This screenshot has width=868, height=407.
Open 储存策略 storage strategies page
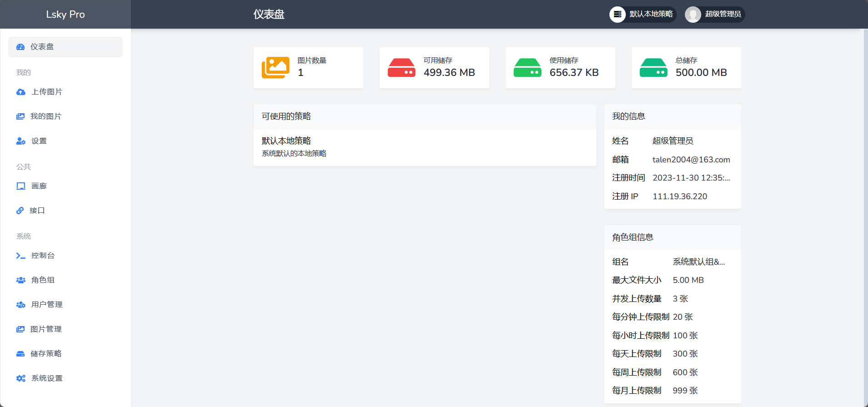[x=46, y=354]
